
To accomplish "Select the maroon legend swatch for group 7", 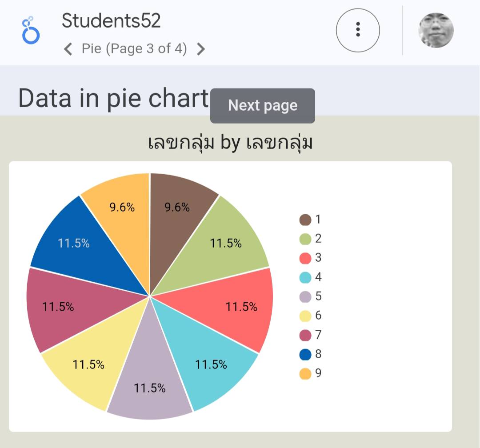I will [x=305, y=335].
